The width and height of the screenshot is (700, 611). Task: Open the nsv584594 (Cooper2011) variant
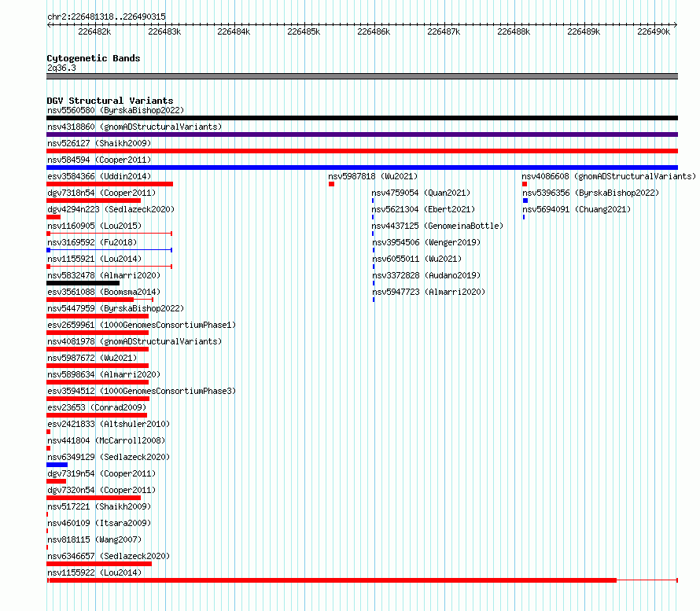coord(99,160)
